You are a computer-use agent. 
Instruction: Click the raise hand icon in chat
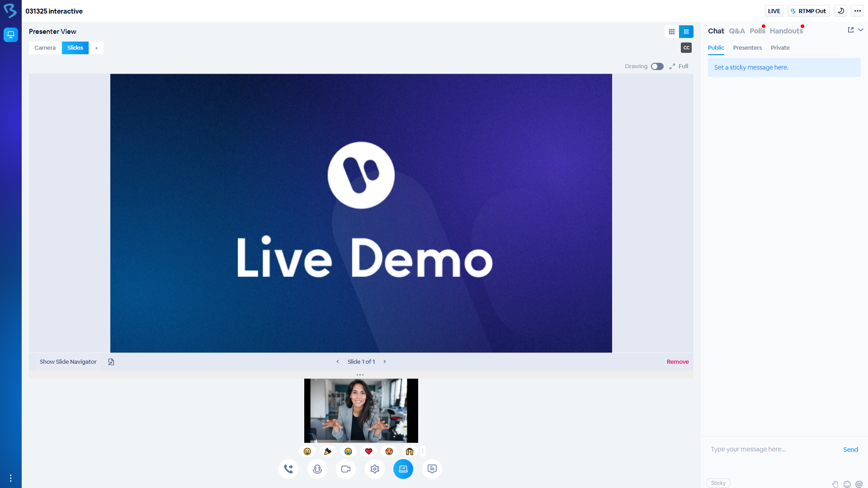[835, 484]
